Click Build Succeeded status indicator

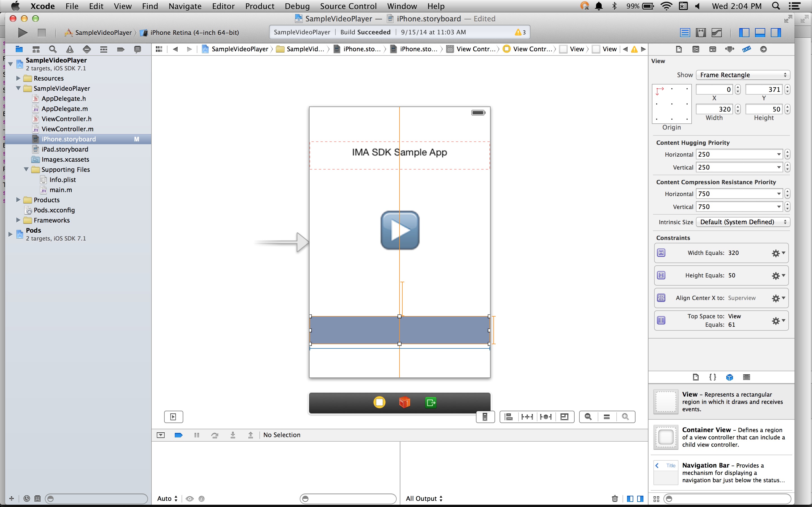click(364, 32)
